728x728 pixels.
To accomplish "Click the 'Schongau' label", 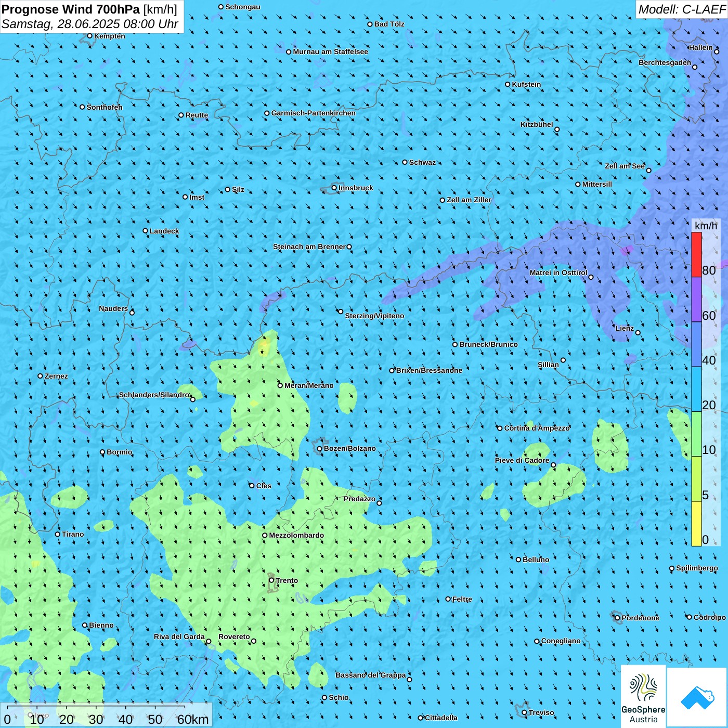I will (243, 7).
